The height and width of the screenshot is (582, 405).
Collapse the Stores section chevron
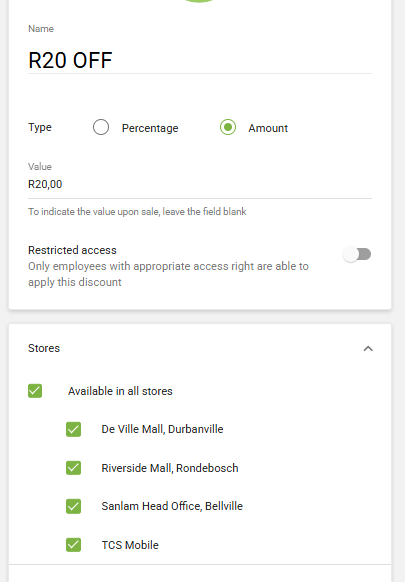(368, 349)
